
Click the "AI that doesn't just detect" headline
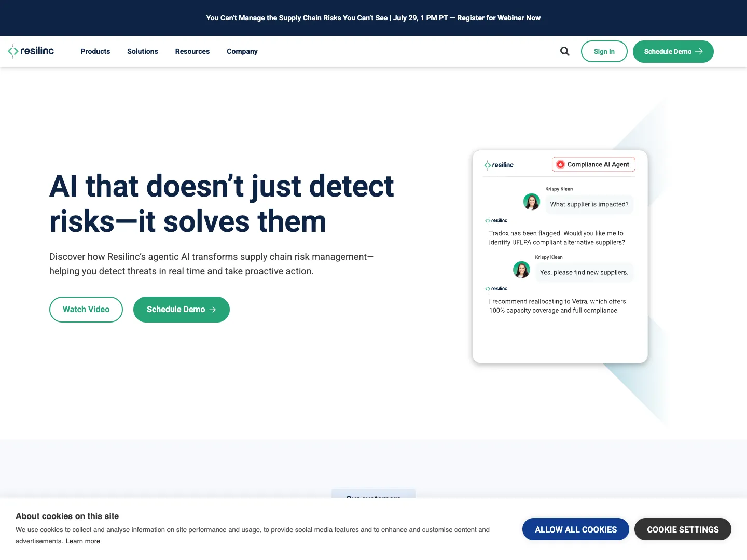[x=222, y=204]
